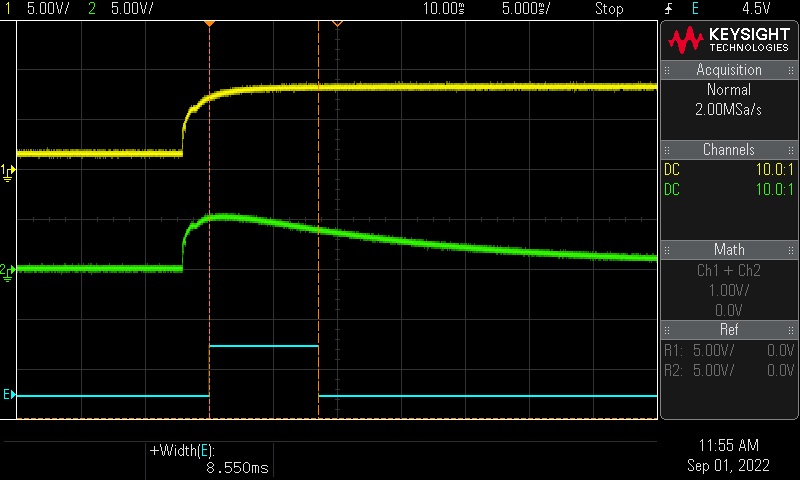Click the 1.00V/ math scale value
This screenshot has height=480, width=800.
click(729, 290)
